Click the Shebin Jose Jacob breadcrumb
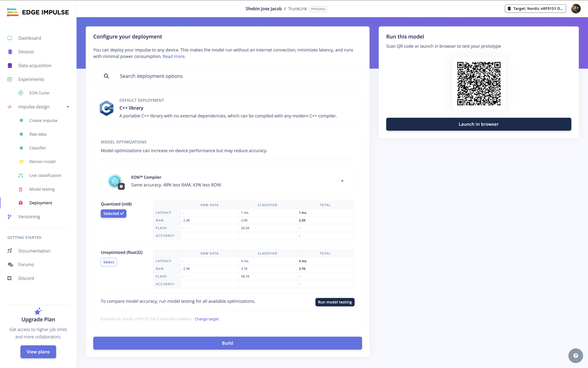The height and width of the screenshot is (368, 588). 264,9
